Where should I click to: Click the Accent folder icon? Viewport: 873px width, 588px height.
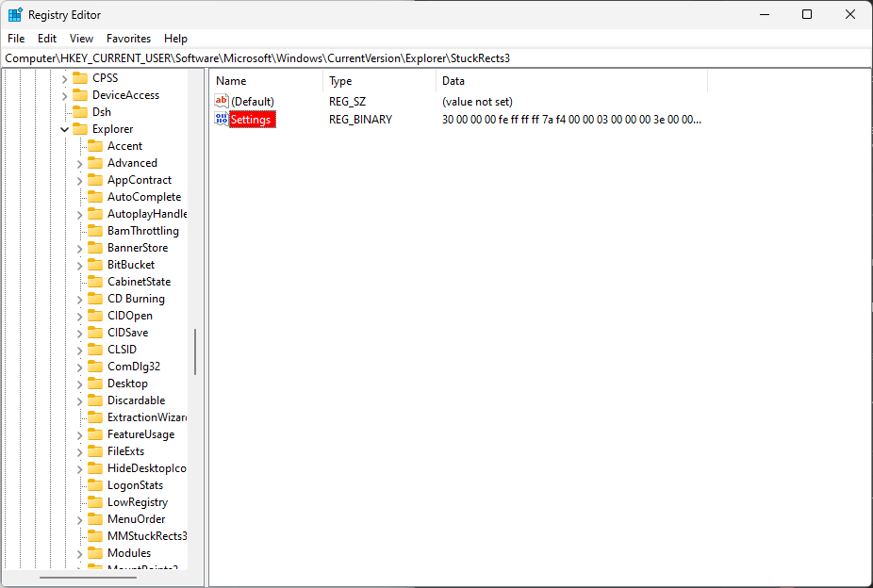click(x=95, y=145)
